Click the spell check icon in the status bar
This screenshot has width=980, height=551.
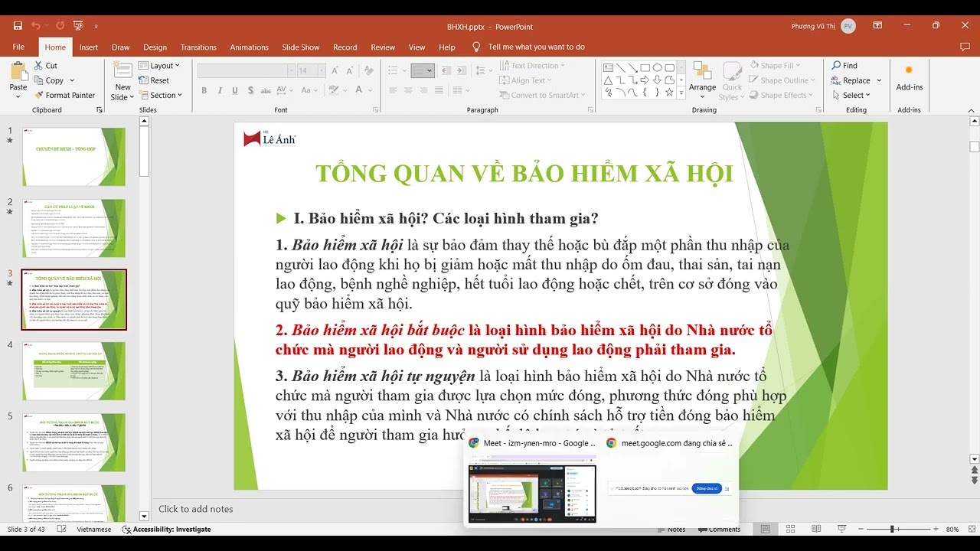(61, 529)
